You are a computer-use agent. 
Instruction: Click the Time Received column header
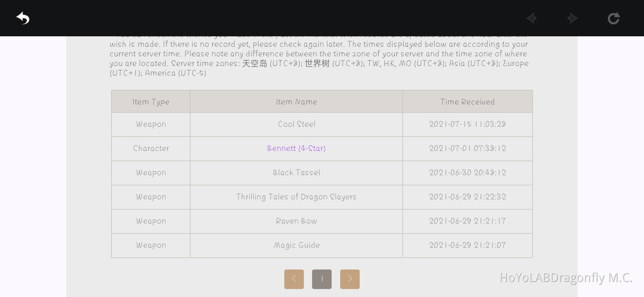pyautogui.click(x=467, y=101)
